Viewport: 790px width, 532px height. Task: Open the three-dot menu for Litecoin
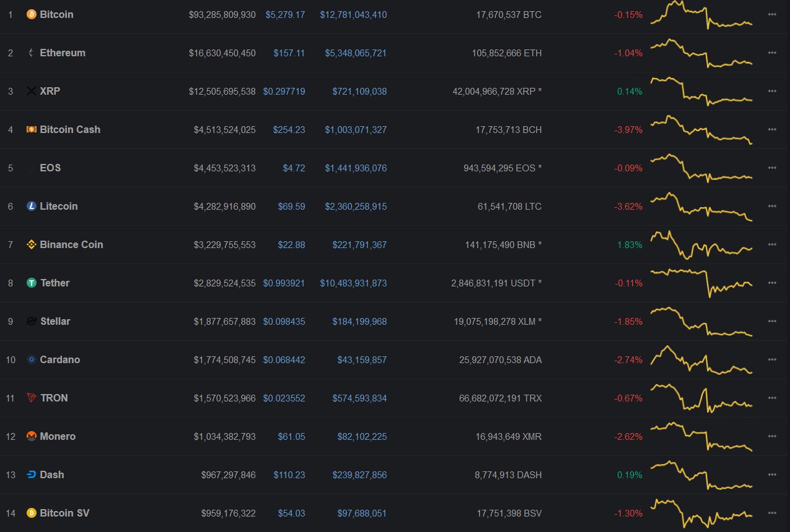772,206
